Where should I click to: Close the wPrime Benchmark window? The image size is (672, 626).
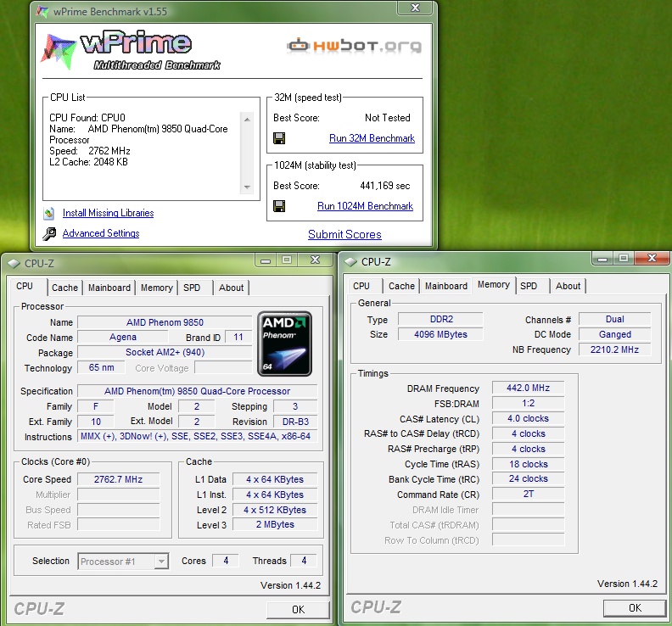point(414,8)
